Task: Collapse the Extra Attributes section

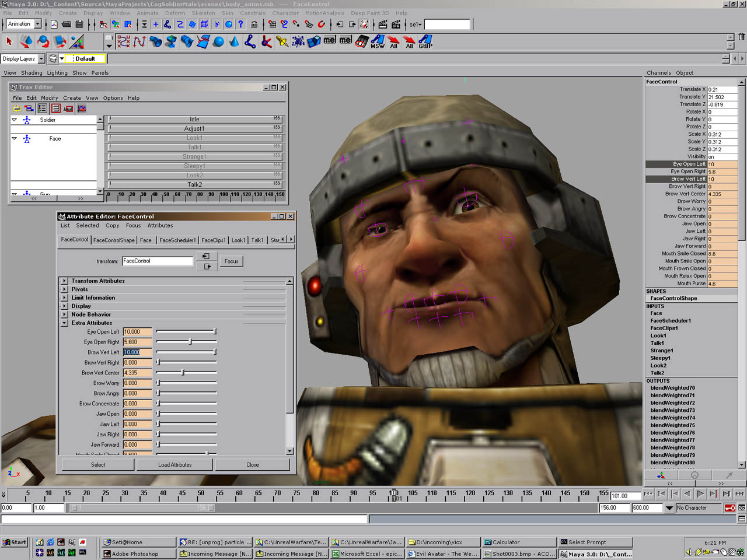Action: (64, 323)
